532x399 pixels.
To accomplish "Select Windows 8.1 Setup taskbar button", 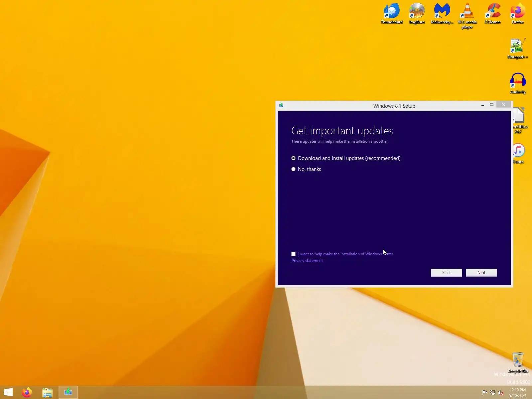I will click(68, 392).
